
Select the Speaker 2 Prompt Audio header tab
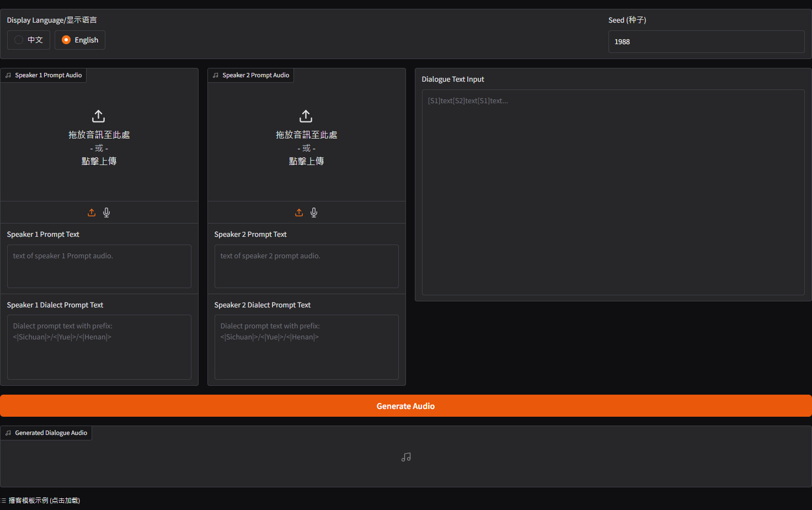click(x=250, y=75)
